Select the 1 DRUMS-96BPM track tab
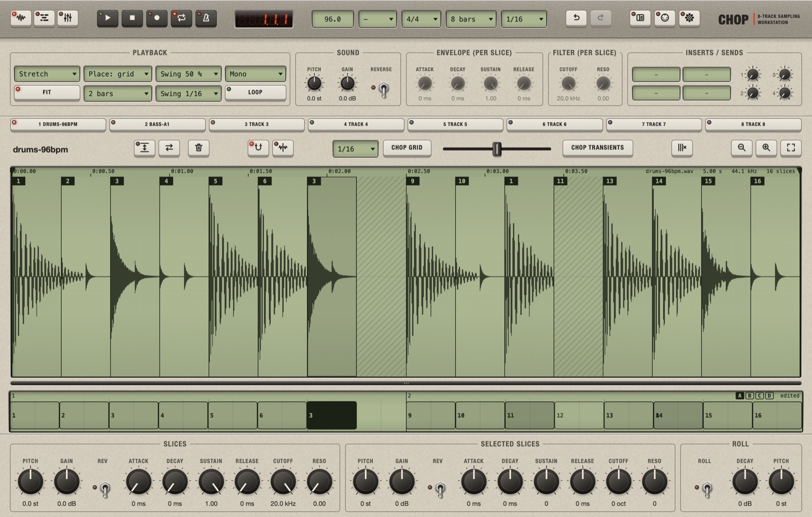Screen dimensions: 812x517 tap(58, 124)
